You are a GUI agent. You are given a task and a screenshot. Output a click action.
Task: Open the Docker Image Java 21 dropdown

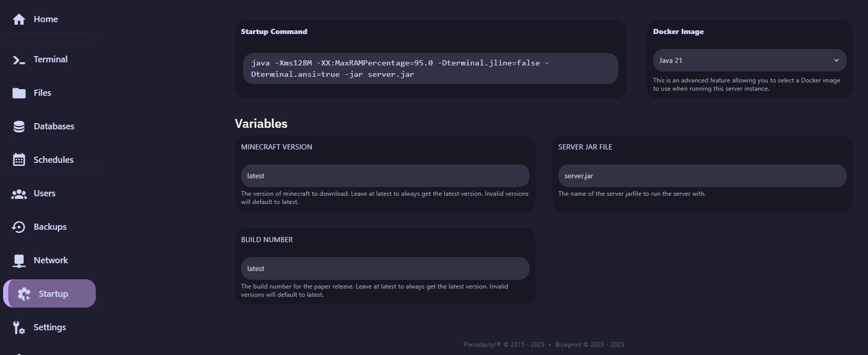point(742,60)
